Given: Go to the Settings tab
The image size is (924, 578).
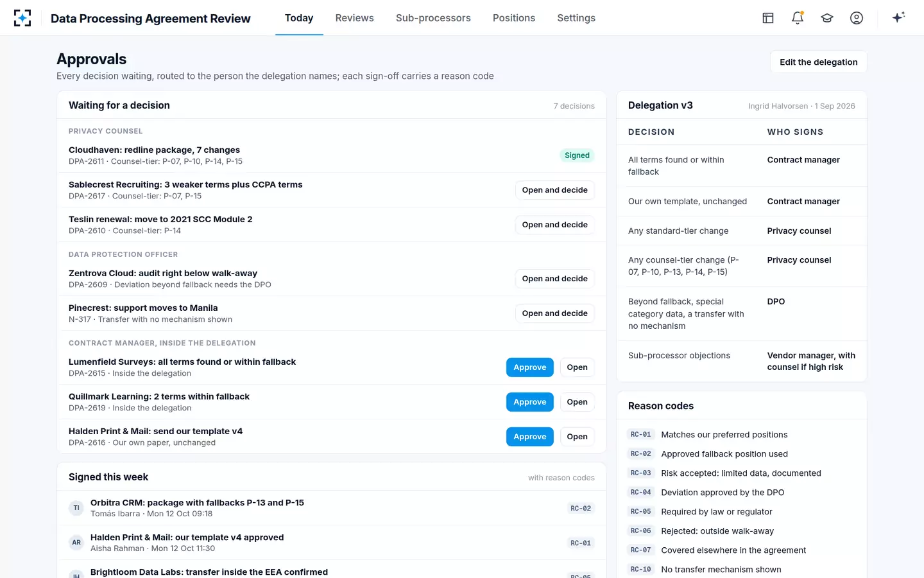Looking at the screenshot, I should point(576,18).
